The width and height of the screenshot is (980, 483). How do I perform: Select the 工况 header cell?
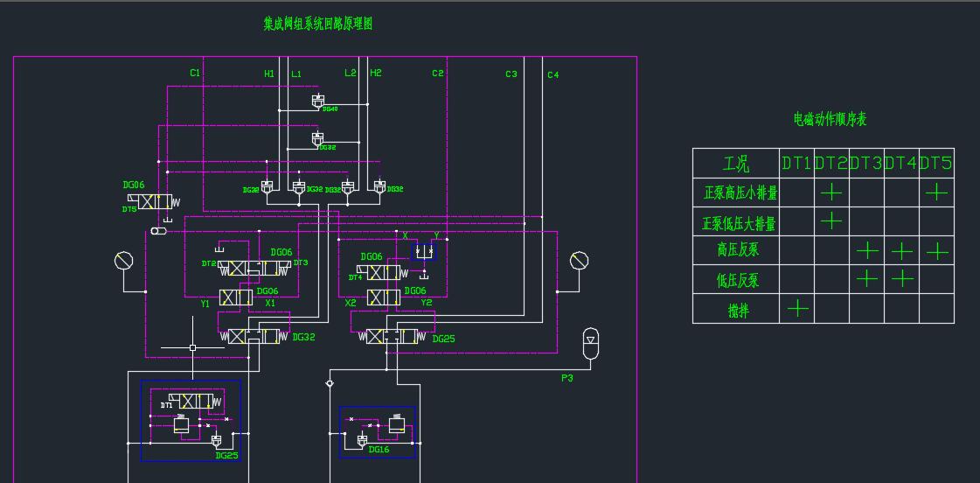735,164
